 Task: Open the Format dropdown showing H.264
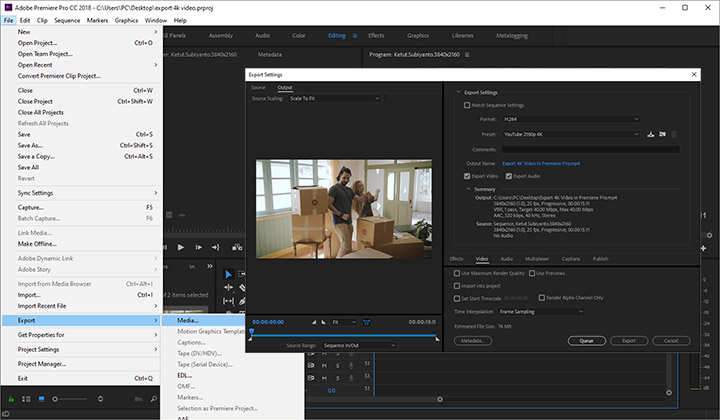[570, 119]
